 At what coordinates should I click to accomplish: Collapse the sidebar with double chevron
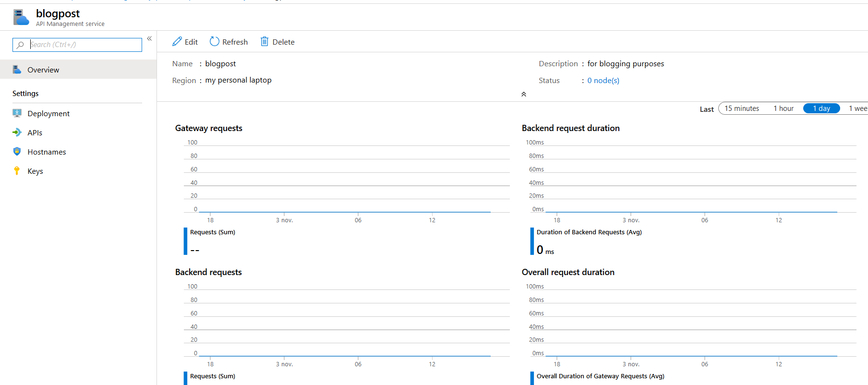(149, 38)
